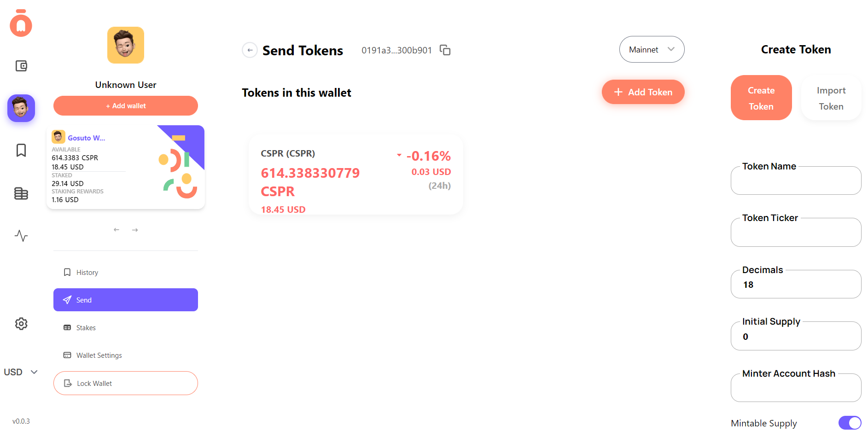The height and width of the screenshot is (437, 868).
Task: Open the USD currency selector
Action: (21, 372)
